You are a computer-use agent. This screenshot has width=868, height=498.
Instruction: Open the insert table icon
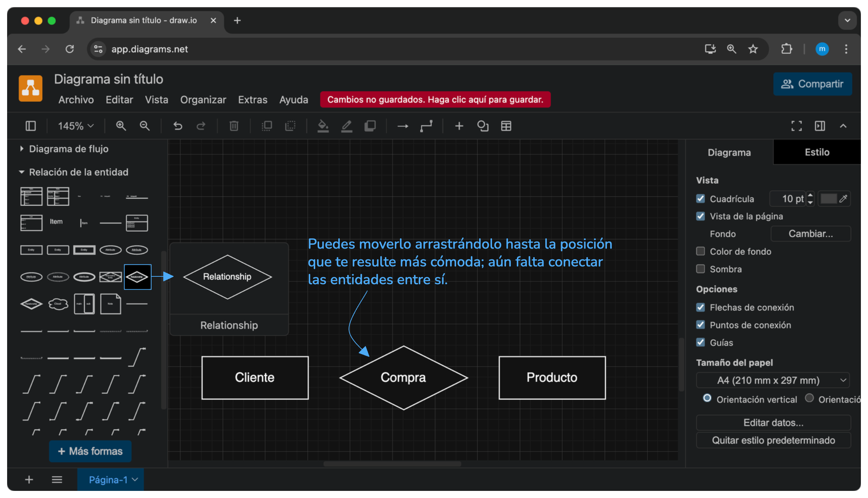pos(506,126)
